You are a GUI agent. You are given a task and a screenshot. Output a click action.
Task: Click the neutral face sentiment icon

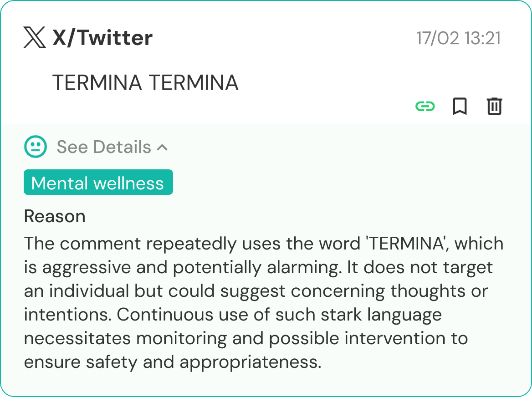coord(35,147)
